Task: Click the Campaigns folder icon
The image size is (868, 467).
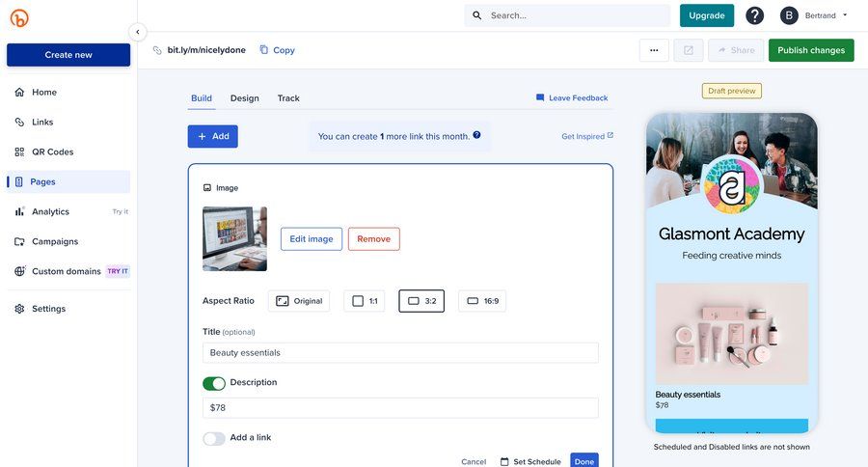Action: click(19, 241)
